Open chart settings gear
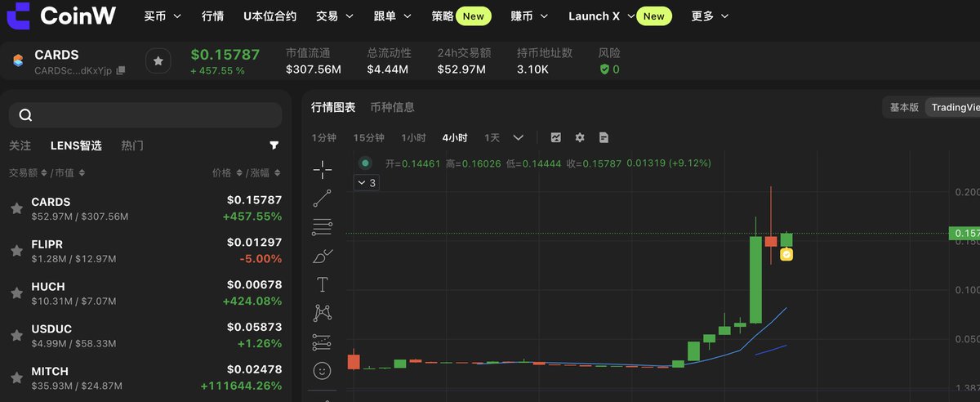980x402 pixels. pos(580,137)
